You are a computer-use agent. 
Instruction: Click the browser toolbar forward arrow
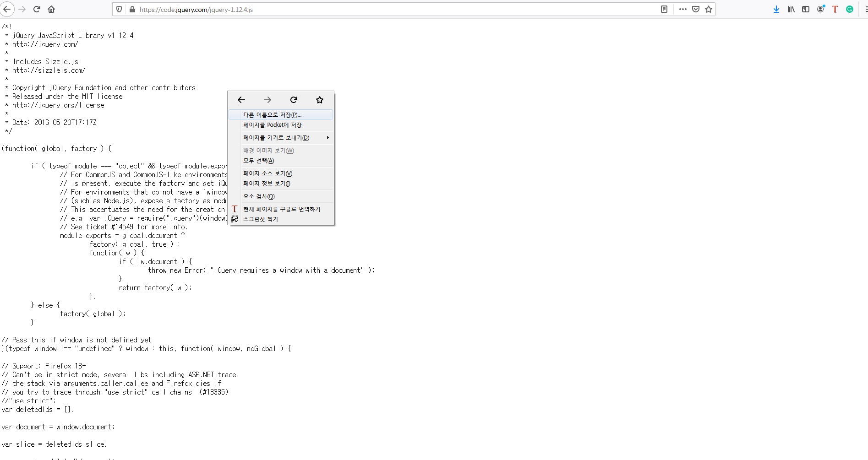coord(22,9)
